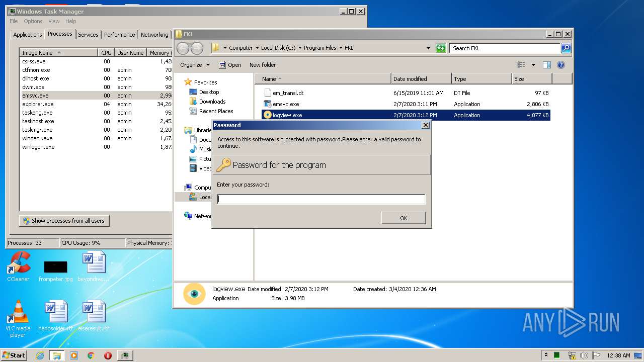
Task: Click the tray show hidden icons arrow
Action: pos(546,355)
